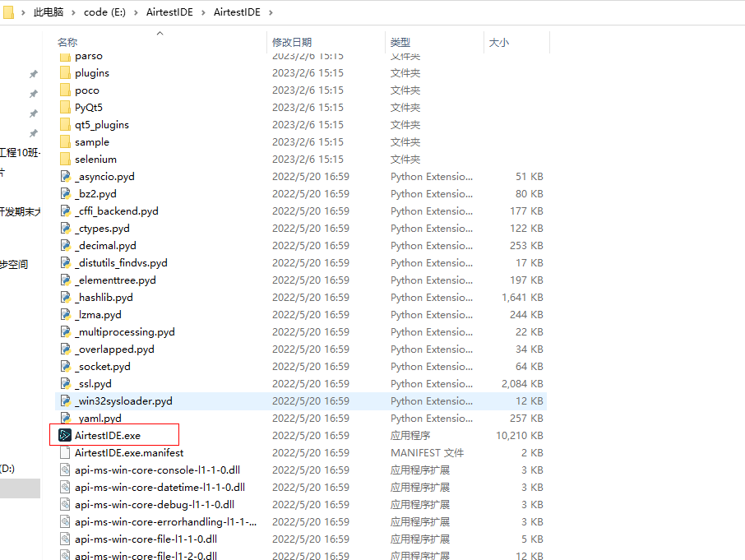Click the api-ms-win-core-file-l1-1-0 dll icon
Screen dimensions: 745x560
[65, 539]
